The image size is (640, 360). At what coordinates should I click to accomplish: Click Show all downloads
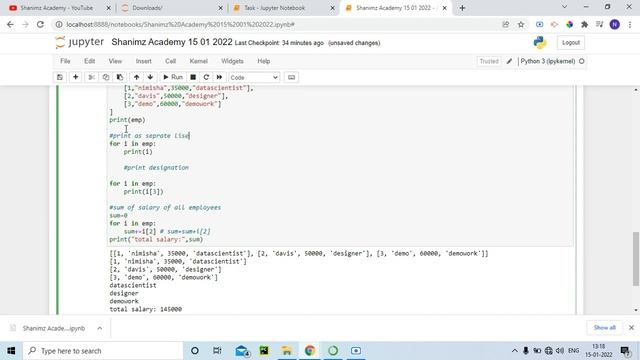(604, 328)
